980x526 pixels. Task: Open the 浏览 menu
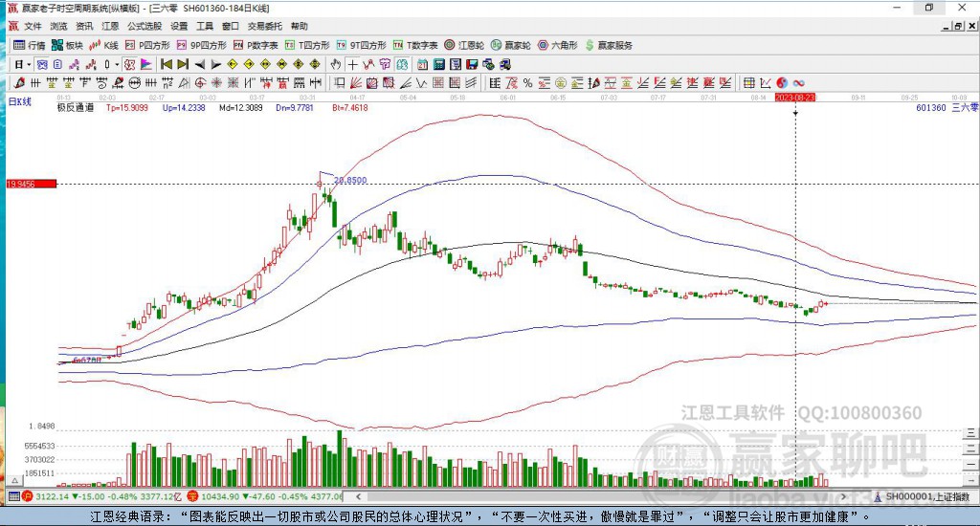(58, 26)
